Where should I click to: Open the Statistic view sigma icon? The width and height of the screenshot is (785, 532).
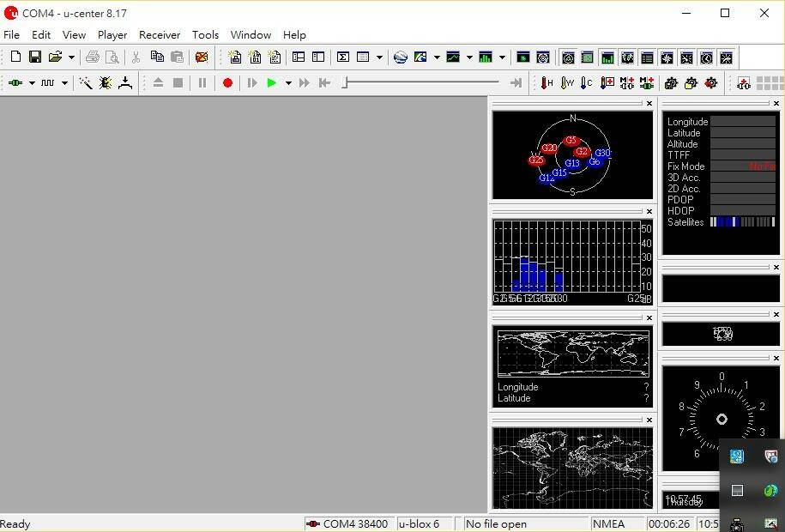tap(343, 57)
